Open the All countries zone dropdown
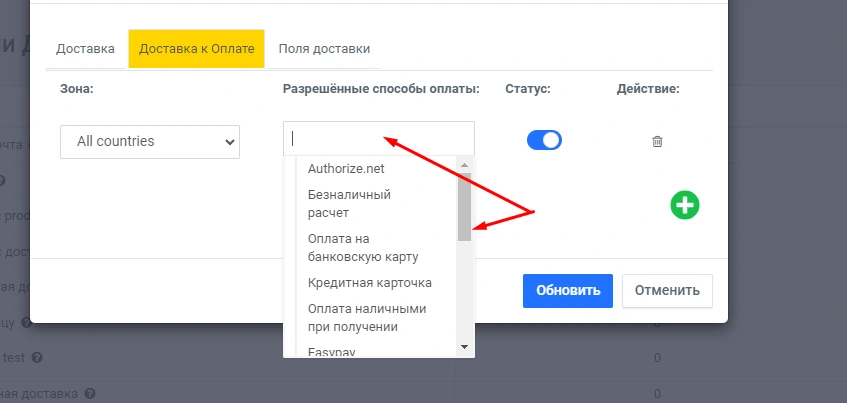This screenshot has height=403, width=847. click(x=150, y=141)
